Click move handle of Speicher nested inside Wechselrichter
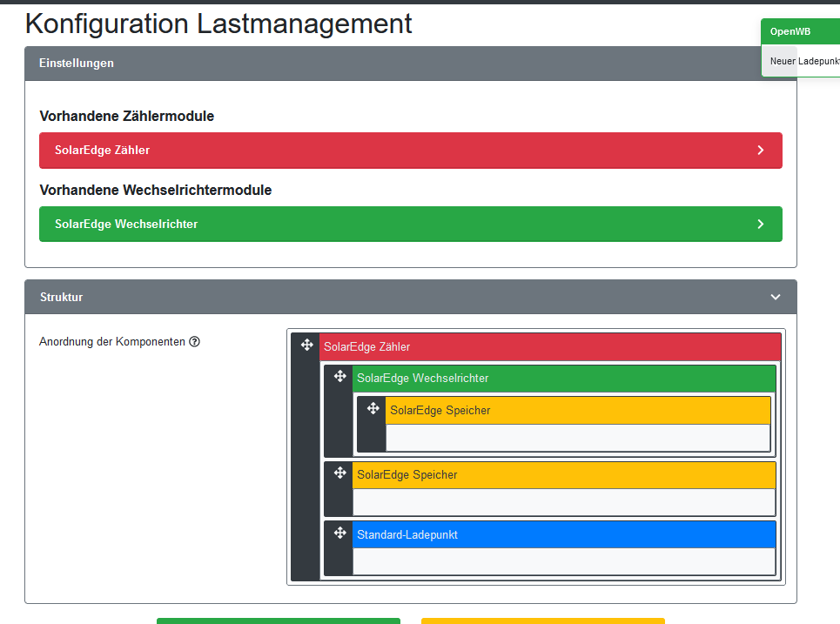 click(373, 408)
